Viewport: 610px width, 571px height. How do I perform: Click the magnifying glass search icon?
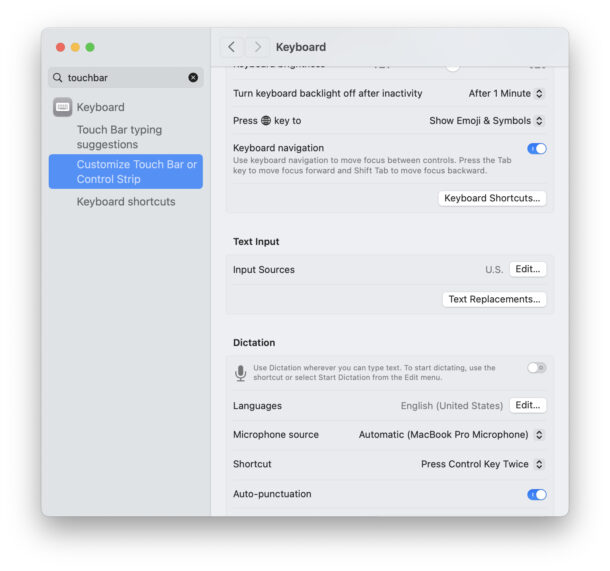point(58,78)
